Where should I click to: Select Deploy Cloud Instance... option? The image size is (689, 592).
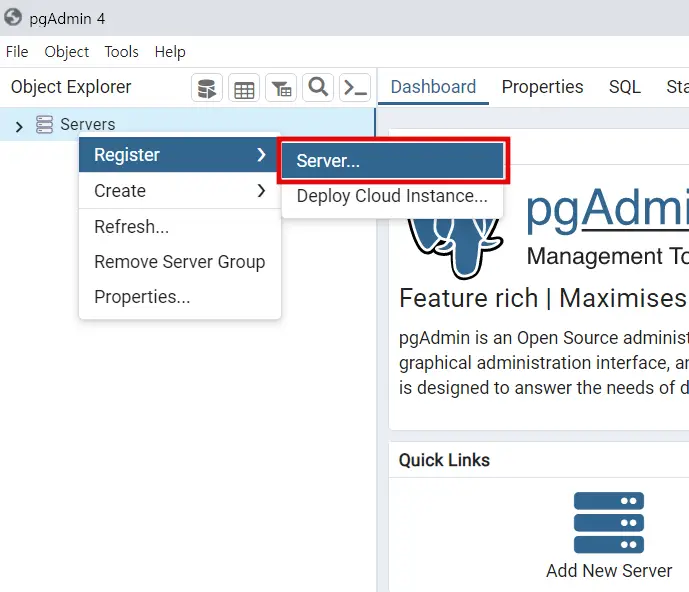[x=392, y=196]
